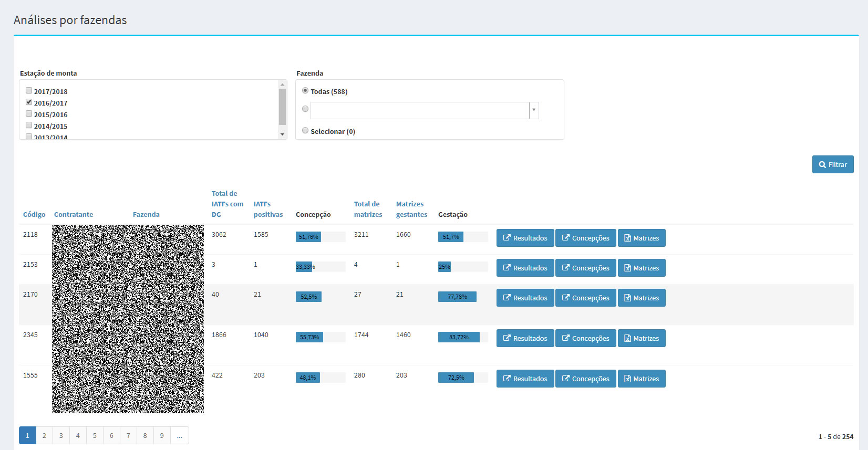868x450 pixels.
Task: Click the pagination ellipsis for more pages
Action: point(180,435)
